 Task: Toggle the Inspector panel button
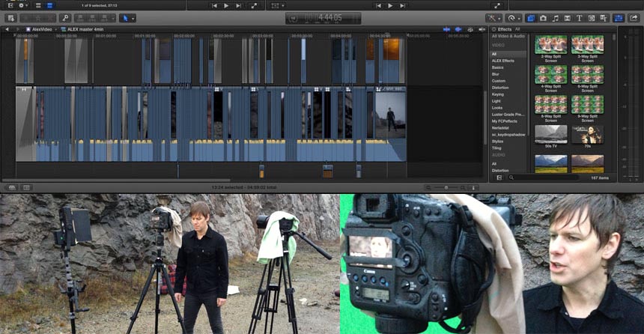(619, 17)
